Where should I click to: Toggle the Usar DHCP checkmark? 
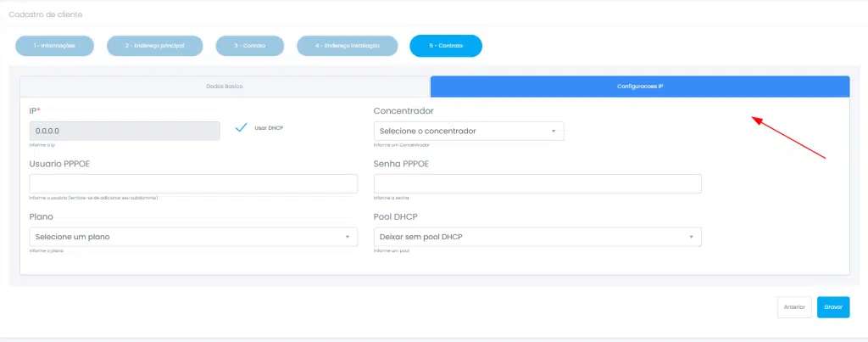tap(241, 128)
